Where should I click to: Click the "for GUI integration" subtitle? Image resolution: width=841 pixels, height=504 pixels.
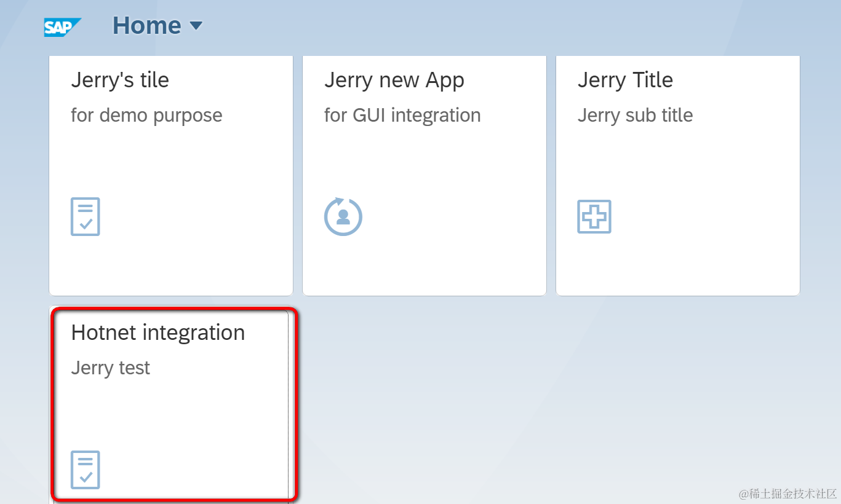(x=402, y=116)
